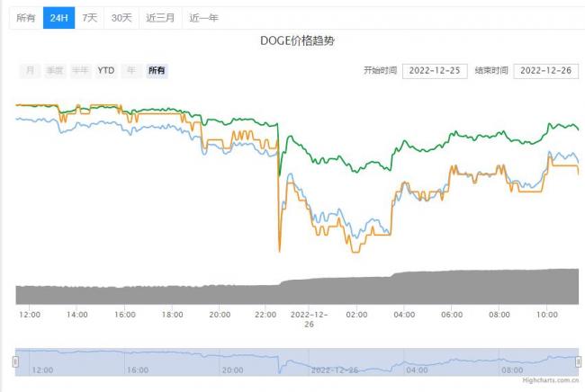The image size is (585, 392).
Task: Select the 近三月 tab
Action: pos(160,17)
